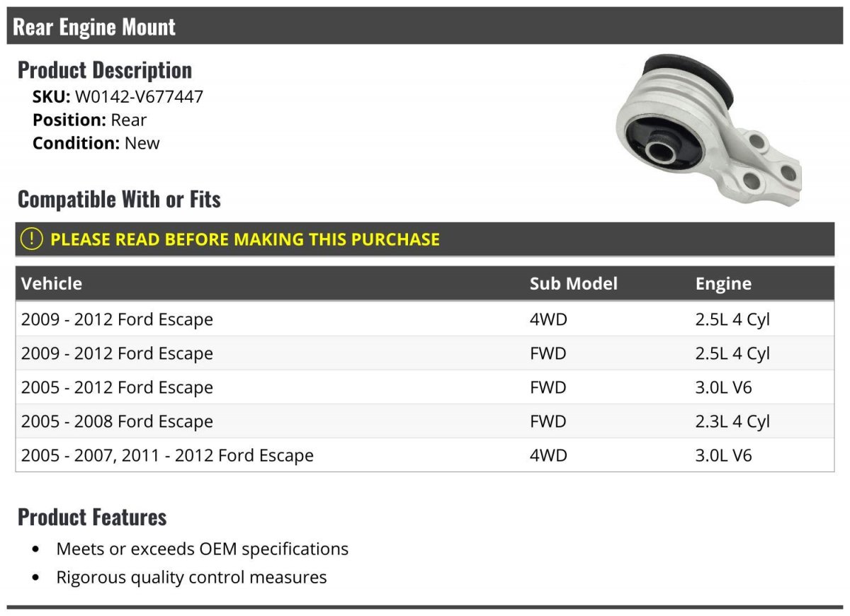Select the 2009 - 2012 Ford Escape 4WD row

425,319
